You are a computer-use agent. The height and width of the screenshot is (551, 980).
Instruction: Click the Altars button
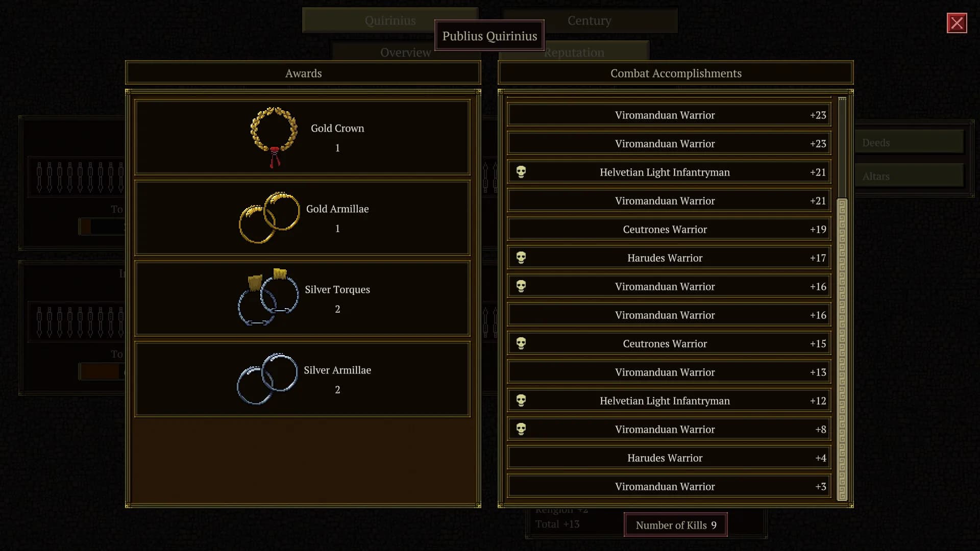909,176
